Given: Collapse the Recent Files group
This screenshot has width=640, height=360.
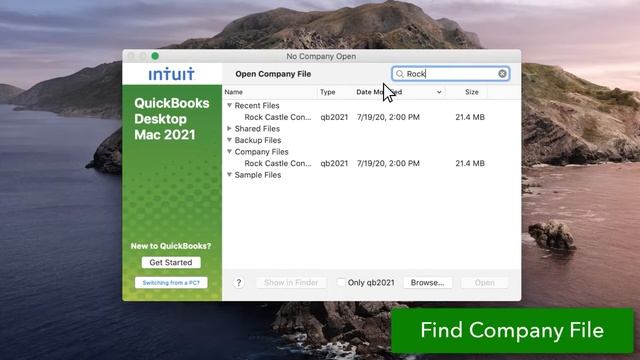Looking at the screenshot, I should click(x=229, y=105).
